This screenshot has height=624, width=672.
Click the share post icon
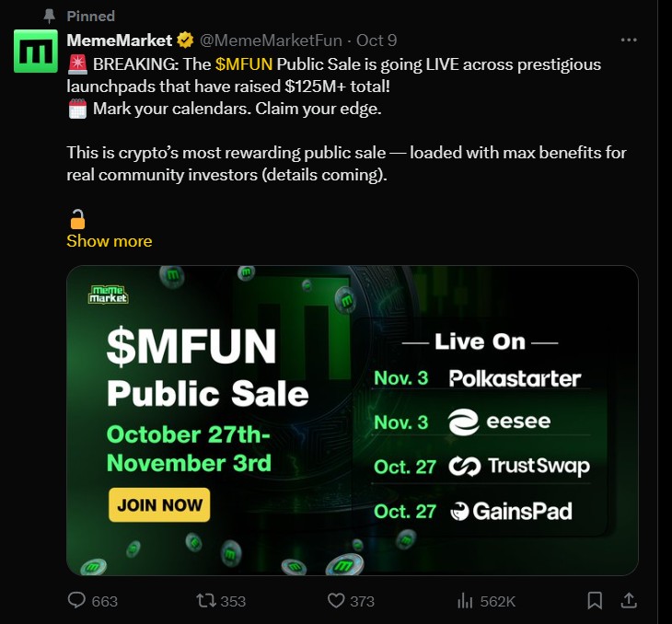click(x=630, y=600)
